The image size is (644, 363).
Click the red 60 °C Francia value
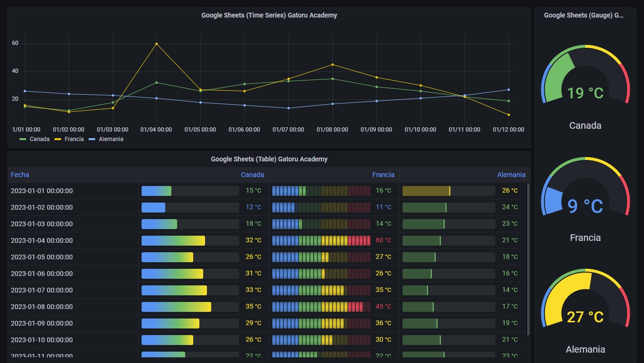coord(383,240)
